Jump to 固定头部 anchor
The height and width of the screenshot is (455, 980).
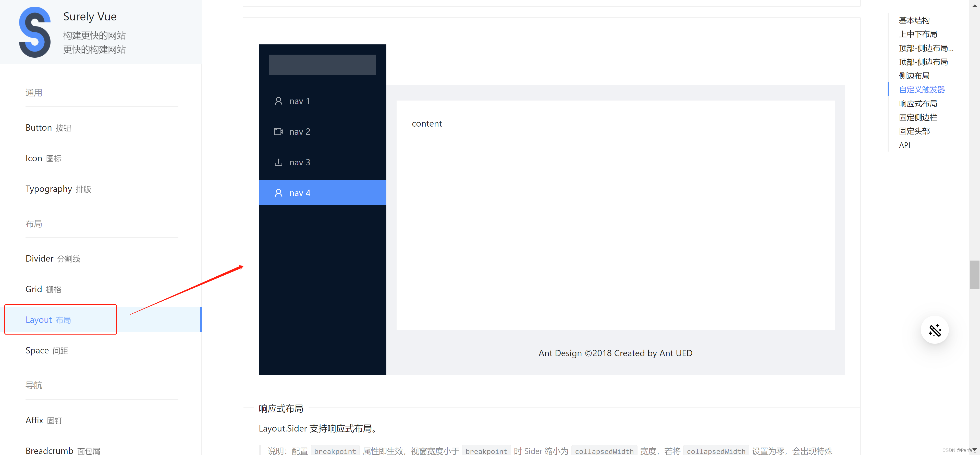pyautogui.click(x=914, y=131)
